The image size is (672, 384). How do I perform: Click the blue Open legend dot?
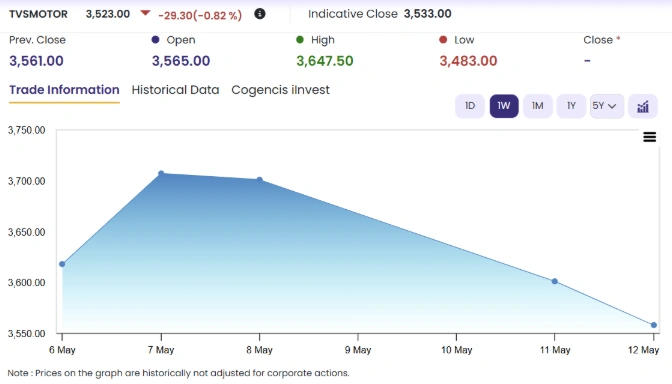coord(156,40)
